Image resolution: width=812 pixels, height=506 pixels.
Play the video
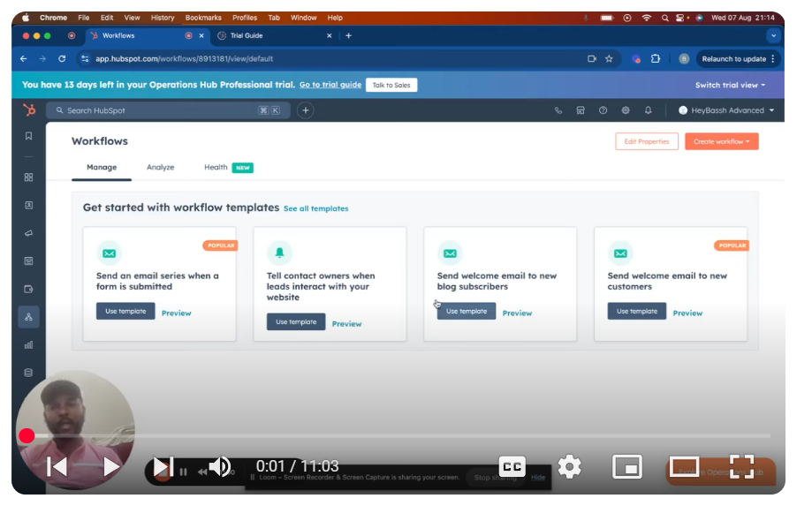[110, 466]
